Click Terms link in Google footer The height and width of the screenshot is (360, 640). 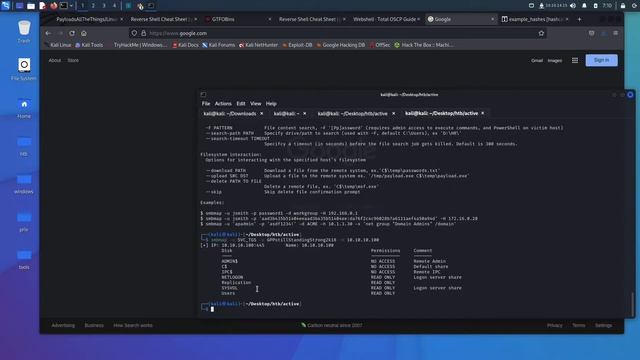point(578,325)
